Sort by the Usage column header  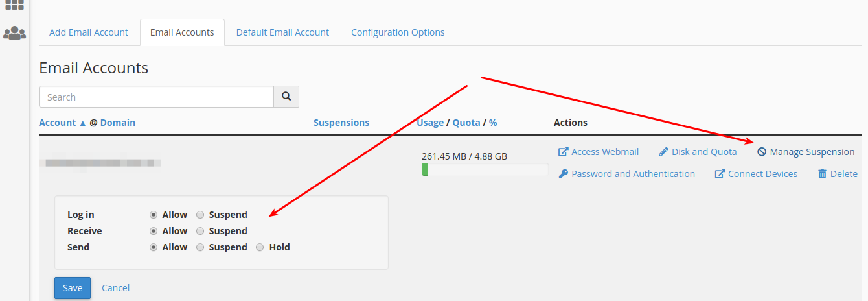(x=430, y=123)
